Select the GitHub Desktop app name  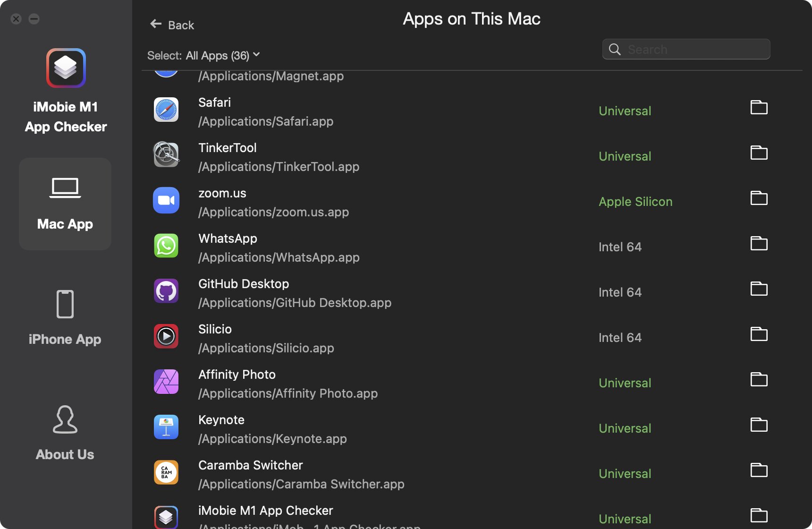244,284
